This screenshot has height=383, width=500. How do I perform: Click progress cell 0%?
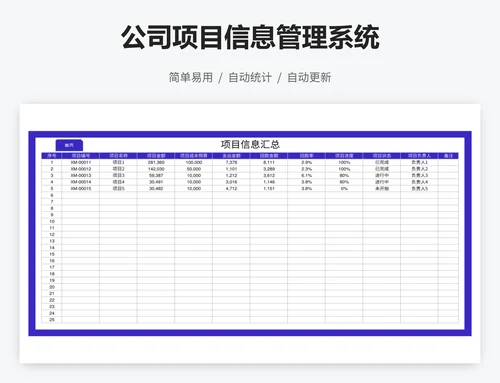click(x=344, y=189)
